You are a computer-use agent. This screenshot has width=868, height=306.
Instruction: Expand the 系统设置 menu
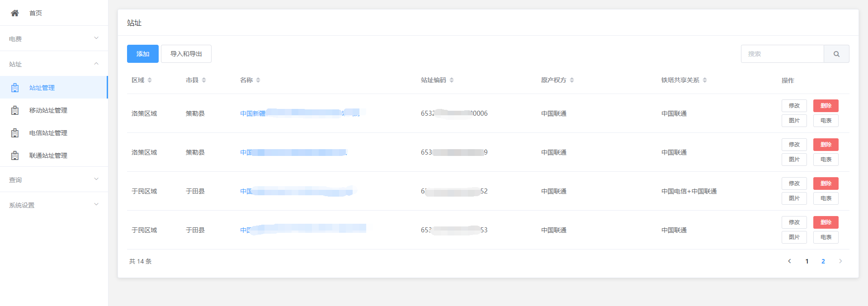pyautogui.click(x=54, y=205)
